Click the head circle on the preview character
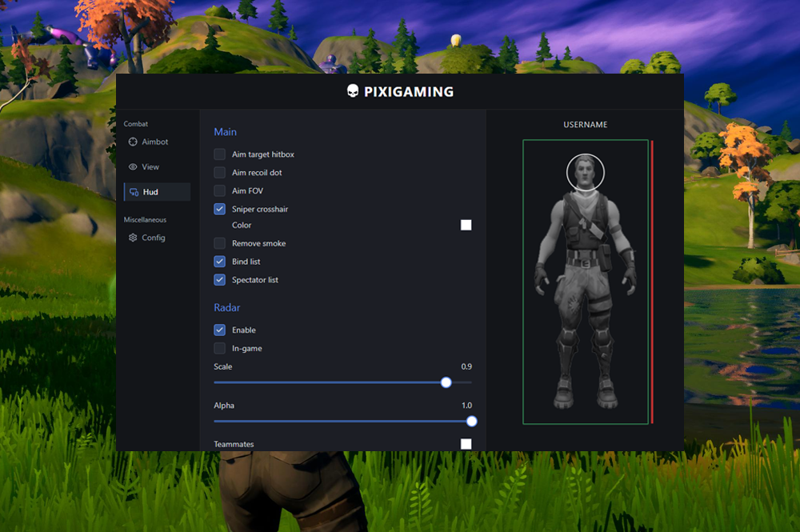The height and width of the screenshot is (532, 800). [x=586, y=173]
